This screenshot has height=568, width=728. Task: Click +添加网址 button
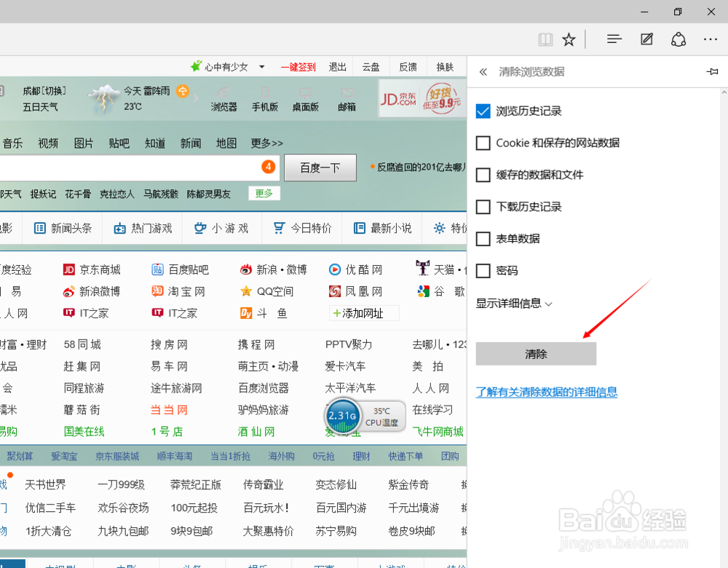(364, 313)
